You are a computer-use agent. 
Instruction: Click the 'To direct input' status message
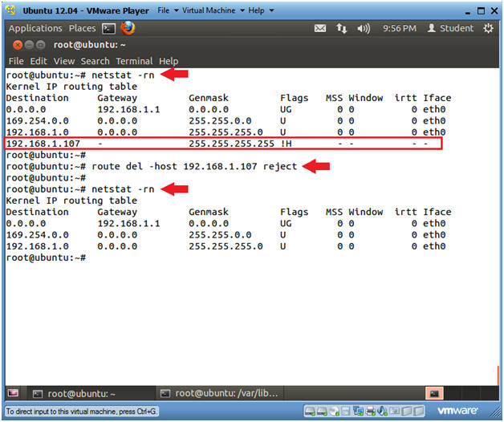coord(81,411)
